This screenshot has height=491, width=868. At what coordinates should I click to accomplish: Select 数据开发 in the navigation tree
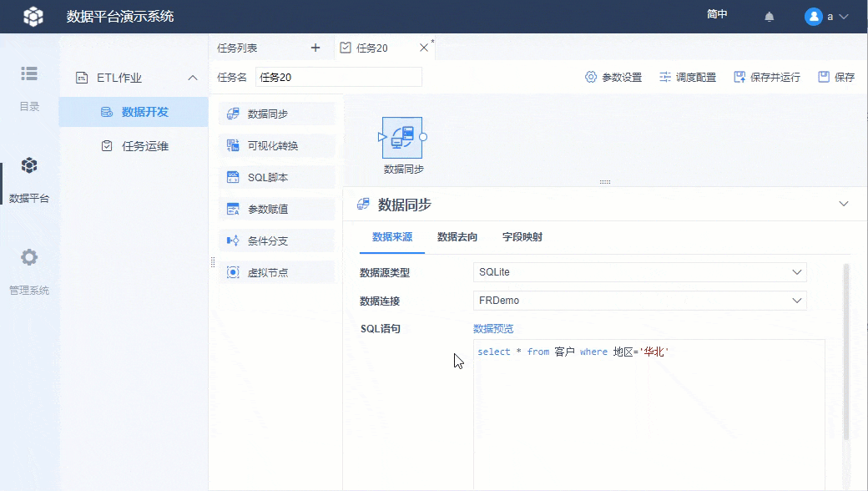point(134,112)
